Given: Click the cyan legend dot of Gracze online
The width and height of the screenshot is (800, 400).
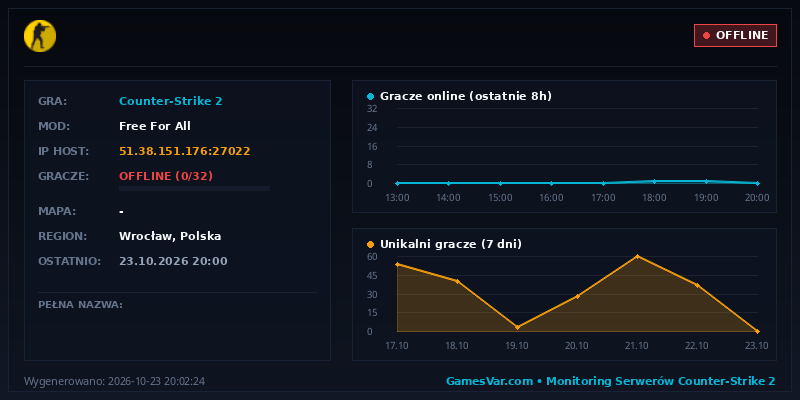Looking at the screenshot, I should tap(370, 96).
